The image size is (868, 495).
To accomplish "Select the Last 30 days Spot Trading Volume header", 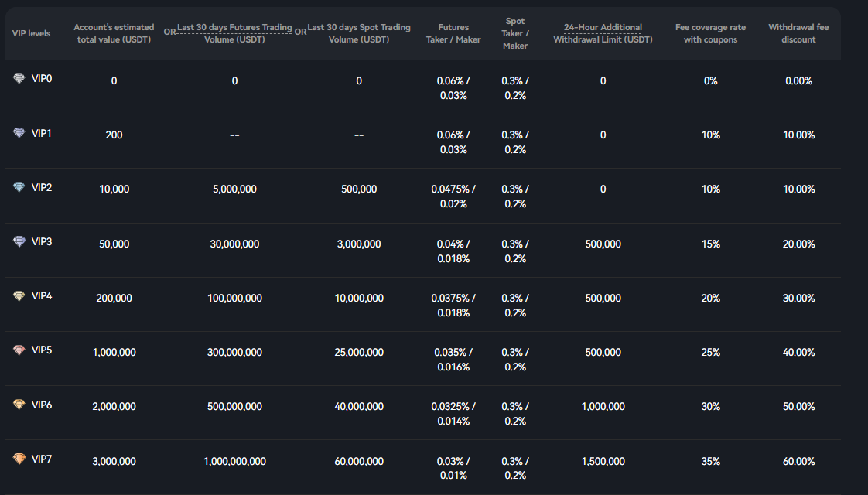I will 359,33.
